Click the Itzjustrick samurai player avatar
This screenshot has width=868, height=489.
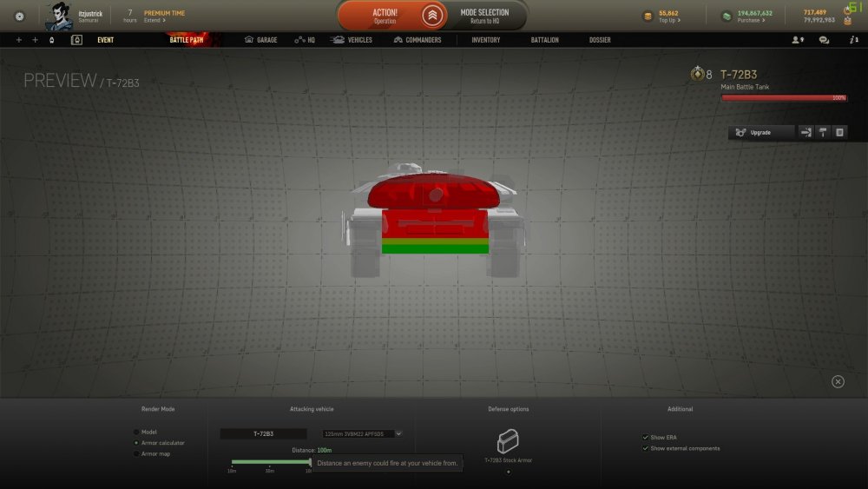click(x=59, y=16)
